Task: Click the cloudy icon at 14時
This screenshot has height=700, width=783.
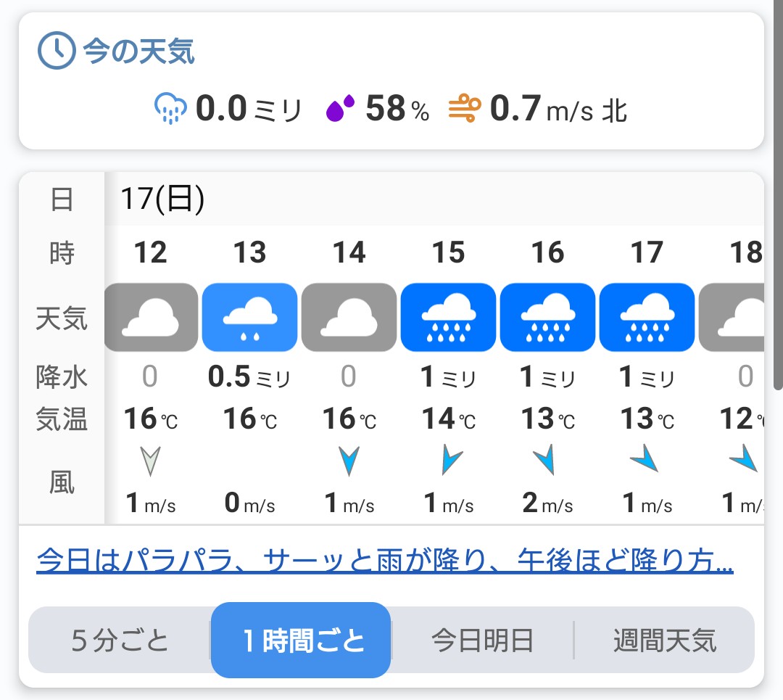Action: [349, 317]
